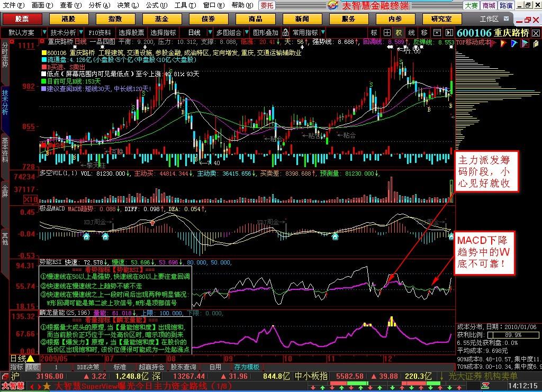This screenshot has width=542, height=392.
Task: Click the clipboard icon in cost panel
Action: click(x=536, y=43)
